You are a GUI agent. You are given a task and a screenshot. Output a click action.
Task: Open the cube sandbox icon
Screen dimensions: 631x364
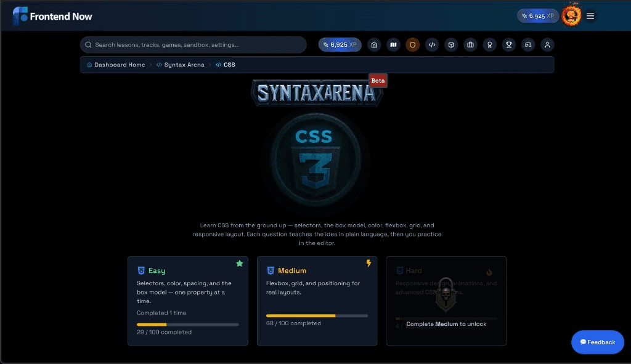[x=451, y=44]
